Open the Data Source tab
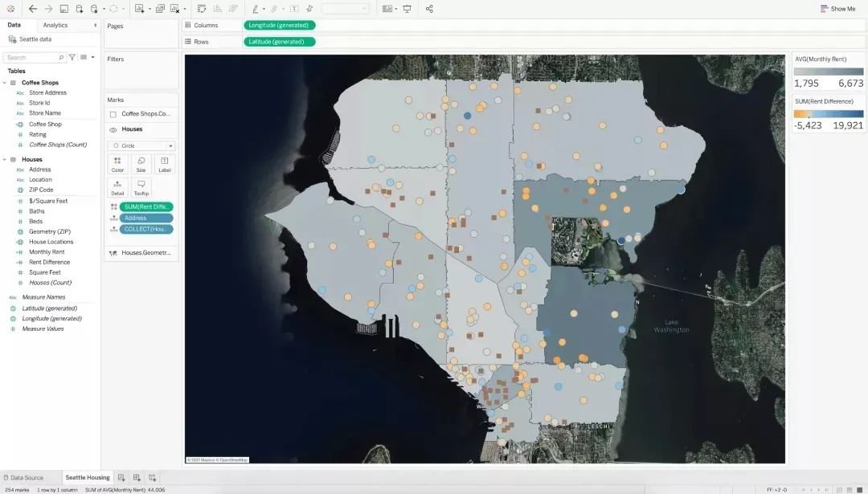 click(23, 477)
